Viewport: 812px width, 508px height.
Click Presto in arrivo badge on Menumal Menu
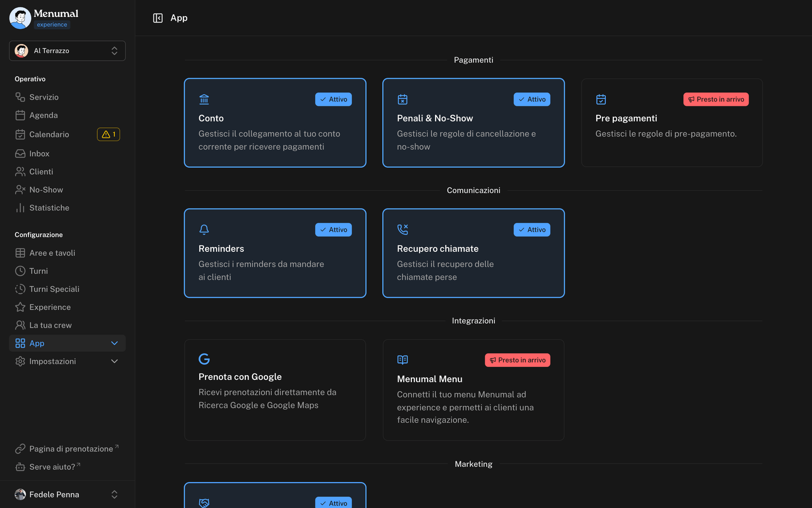point(518,360)
